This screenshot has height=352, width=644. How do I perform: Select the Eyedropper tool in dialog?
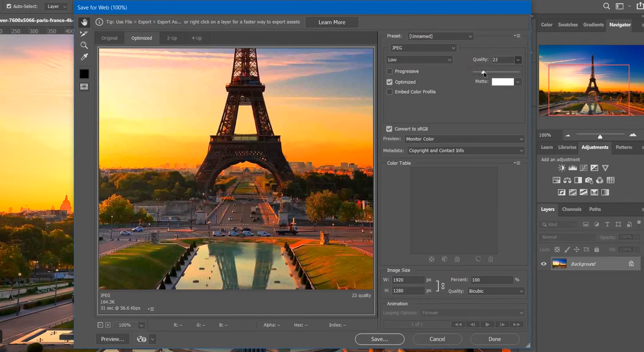[x=84, y=57]
